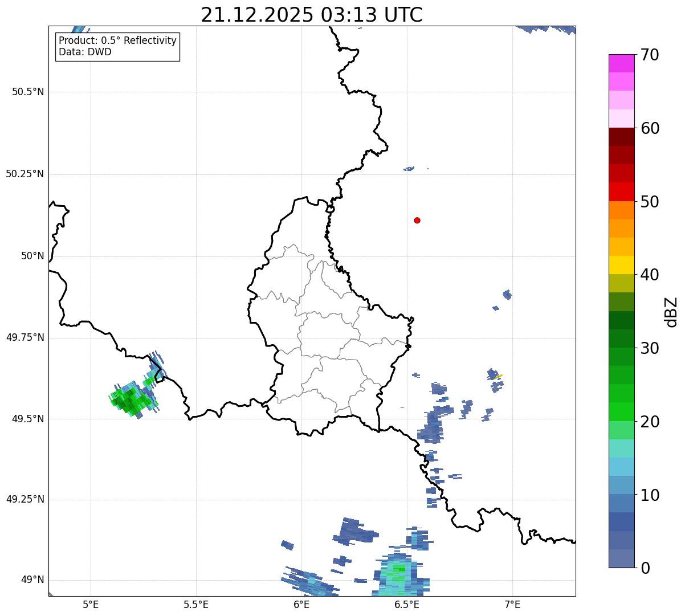Click the 49.75°N latitude label
Screen dimensions: 685x616
pos(25,337)
